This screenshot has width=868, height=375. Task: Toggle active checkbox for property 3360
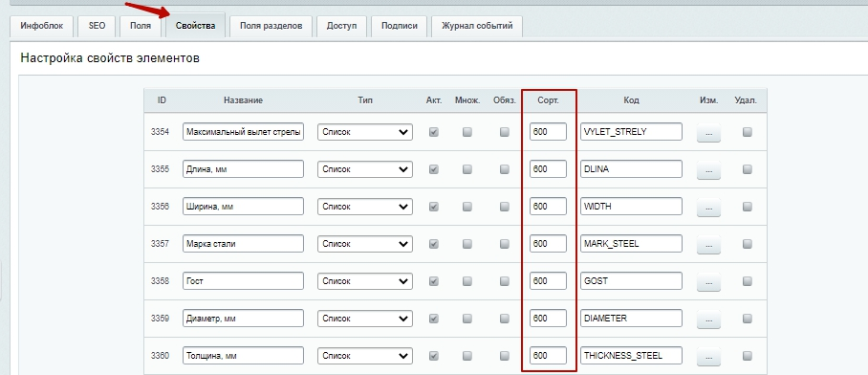click(434, 356)
